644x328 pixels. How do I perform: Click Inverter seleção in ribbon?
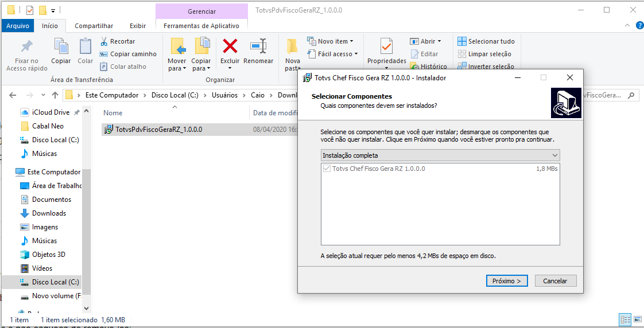486,67
